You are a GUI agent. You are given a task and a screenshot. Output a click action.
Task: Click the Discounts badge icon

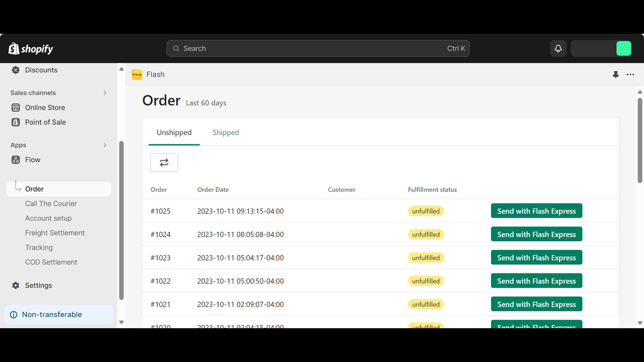coord(16,70)
